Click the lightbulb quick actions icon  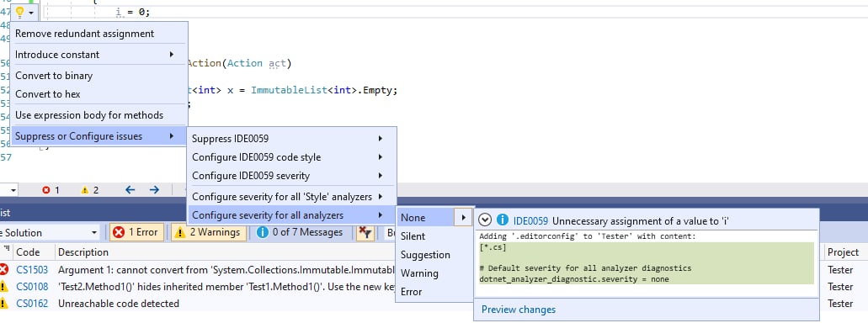20,12
